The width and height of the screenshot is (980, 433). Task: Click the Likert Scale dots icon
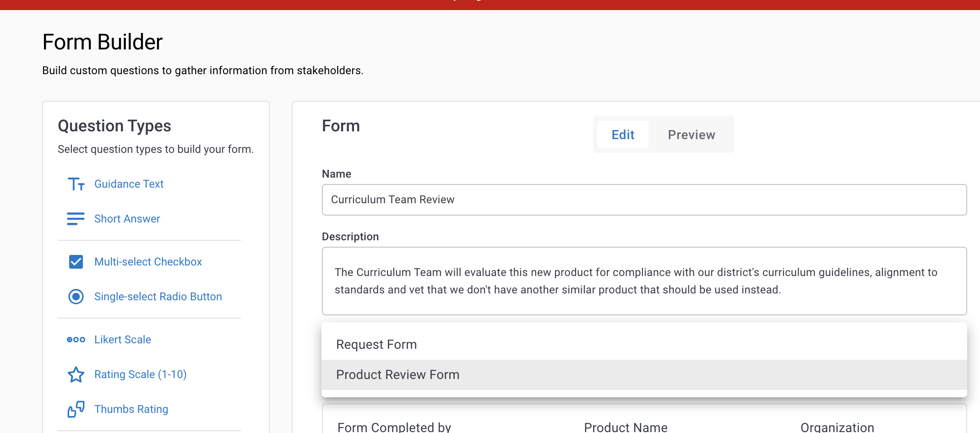[76, 340]
